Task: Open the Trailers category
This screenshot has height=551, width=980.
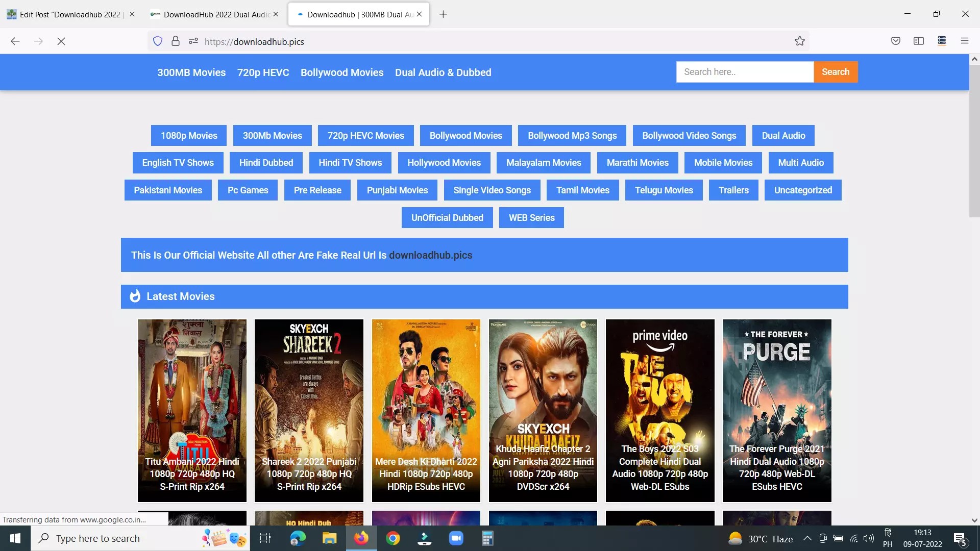Action: pos(733,190)
